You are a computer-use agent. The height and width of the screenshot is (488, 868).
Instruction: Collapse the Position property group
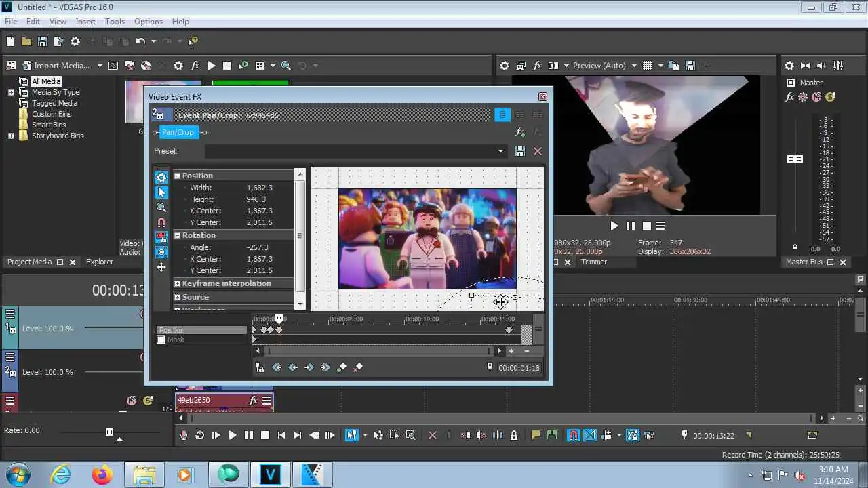(x=178, y=176)
